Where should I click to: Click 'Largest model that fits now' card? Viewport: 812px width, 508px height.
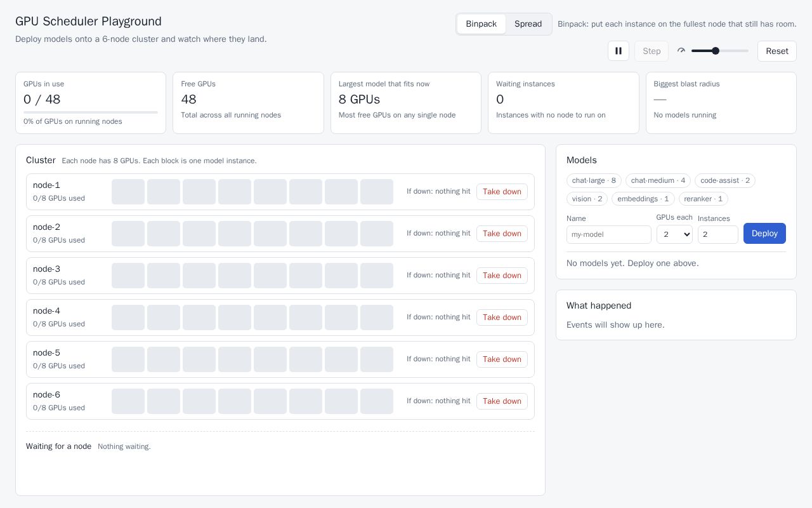click(406, 103)
